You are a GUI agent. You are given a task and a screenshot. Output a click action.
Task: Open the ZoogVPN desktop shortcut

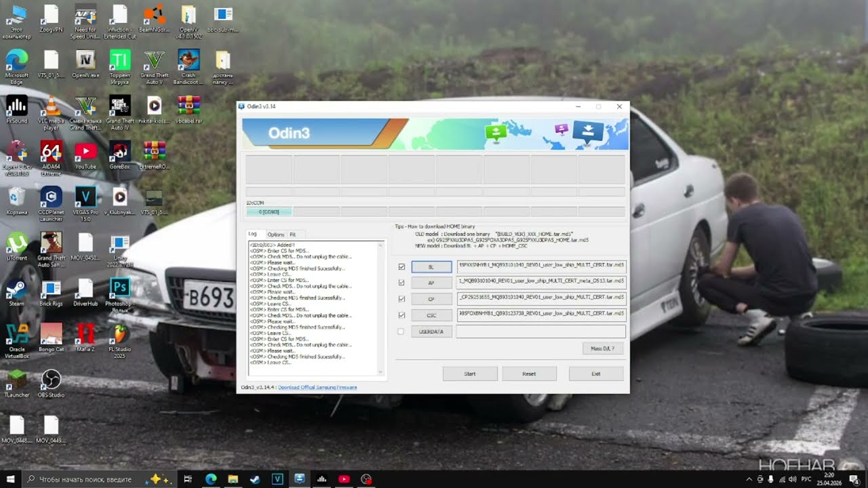tap(51, 18)
